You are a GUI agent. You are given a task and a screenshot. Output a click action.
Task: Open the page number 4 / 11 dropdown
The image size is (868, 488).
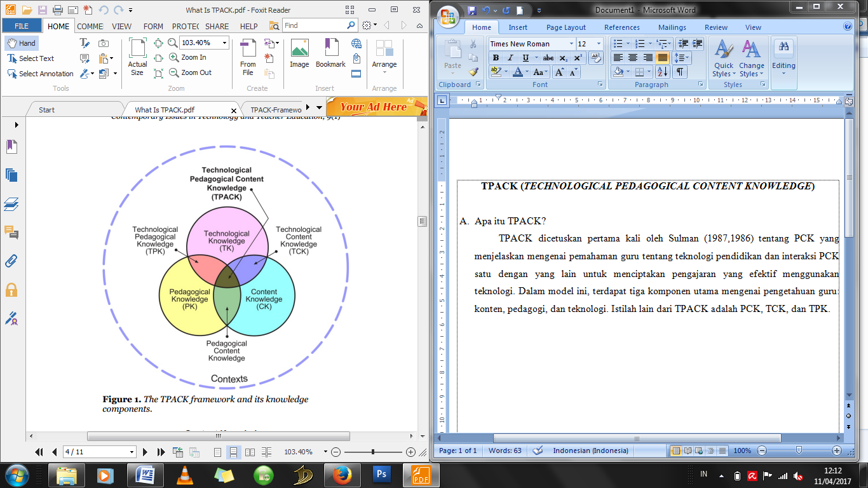click(x=132, y=452)
